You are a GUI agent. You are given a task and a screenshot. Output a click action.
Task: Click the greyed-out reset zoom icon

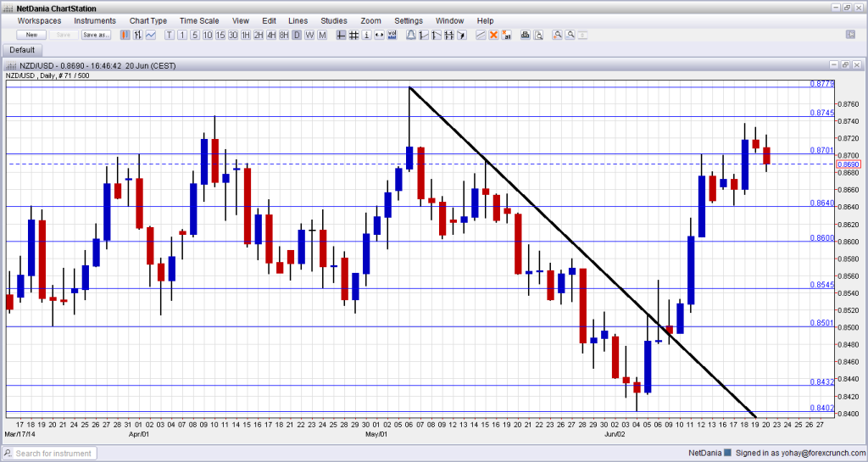pos(582,35)
